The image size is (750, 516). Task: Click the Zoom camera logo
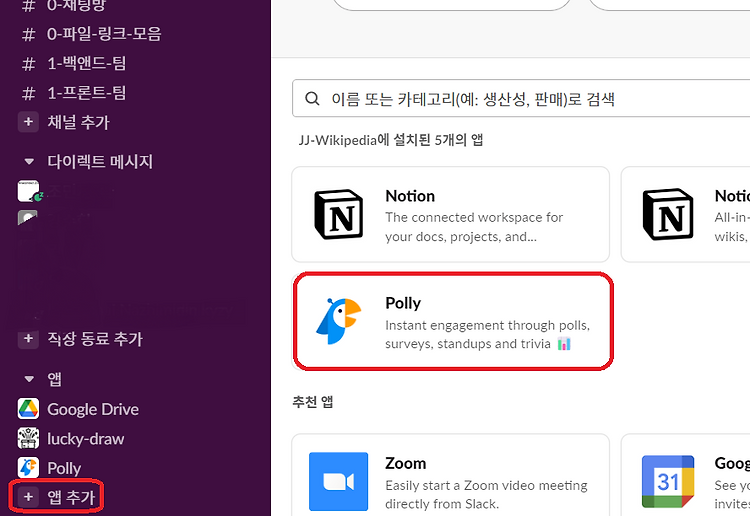point(339,482)
